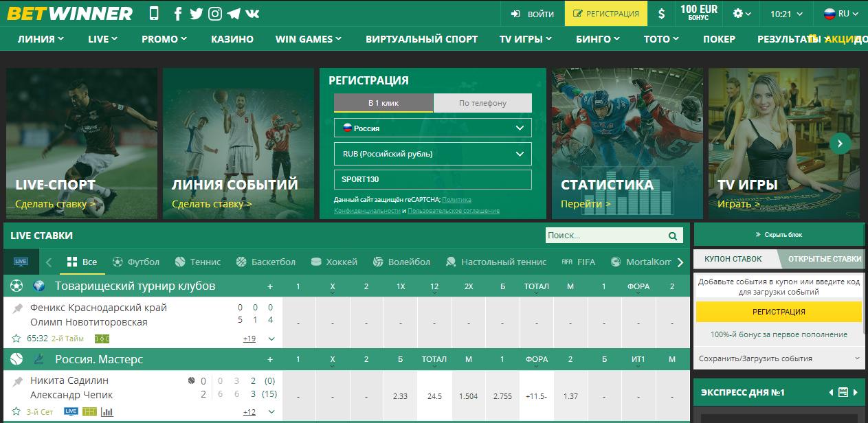This screenshot has width=868, height=423.
Task: Open the settings gear menu
Action: point(742,14)
